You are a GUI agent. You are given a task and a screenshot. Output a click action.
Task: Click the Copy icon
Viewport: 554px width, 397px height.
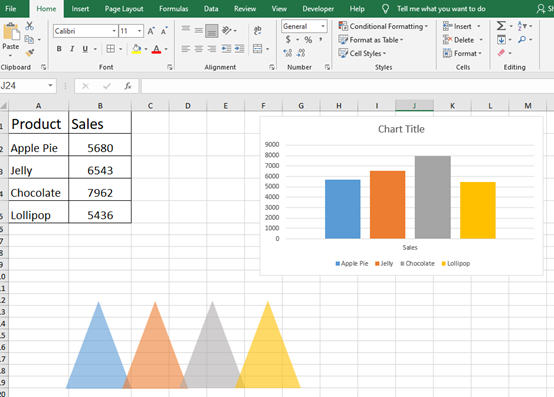[x=29, y=39]
